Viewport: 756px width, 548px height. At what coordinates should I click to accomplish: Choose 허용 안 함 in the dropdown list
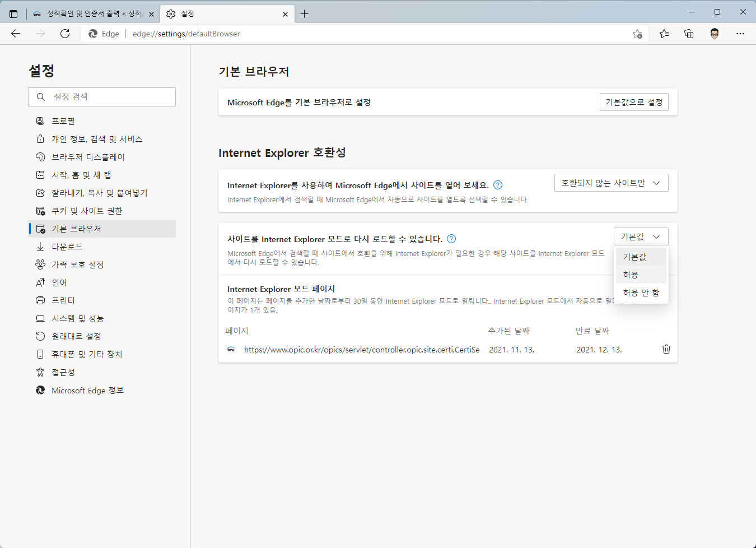click(641, 292)
